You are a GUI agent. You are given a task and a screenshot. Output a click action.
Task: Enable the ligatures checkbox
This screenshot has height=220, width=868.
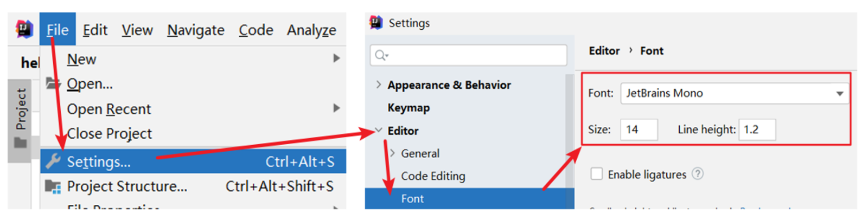pyautogui.click(x=597, y=174)
